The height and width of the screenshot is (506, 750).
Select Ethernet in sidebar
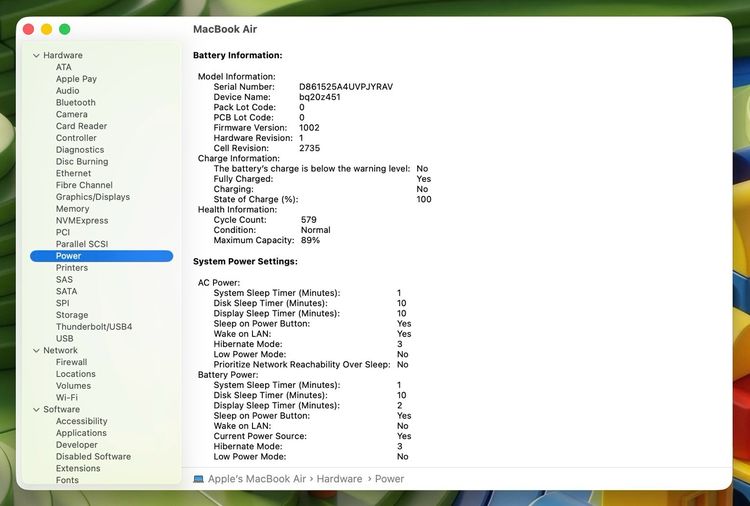tap(73, 173)
